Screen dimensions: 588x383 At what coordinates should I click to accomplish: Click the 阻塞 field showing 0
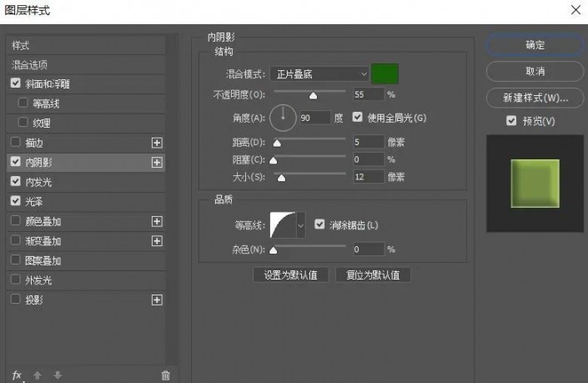369,159
